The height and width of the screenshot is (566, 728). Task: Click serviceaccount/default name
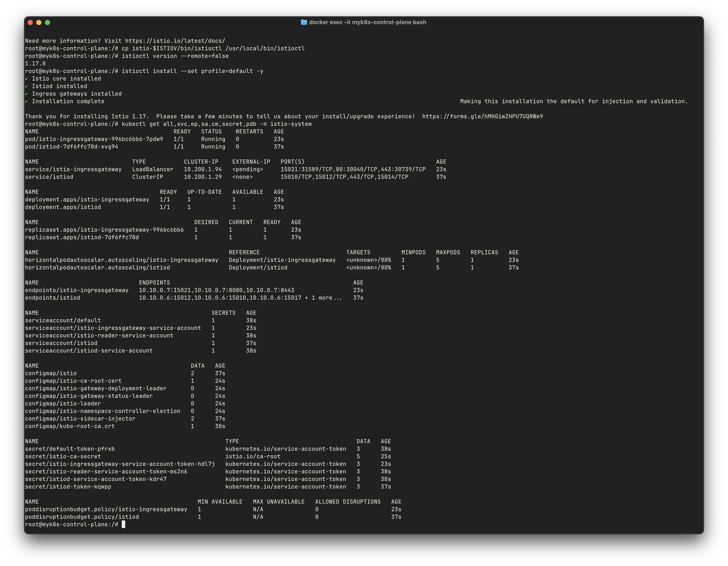(63, 320)
